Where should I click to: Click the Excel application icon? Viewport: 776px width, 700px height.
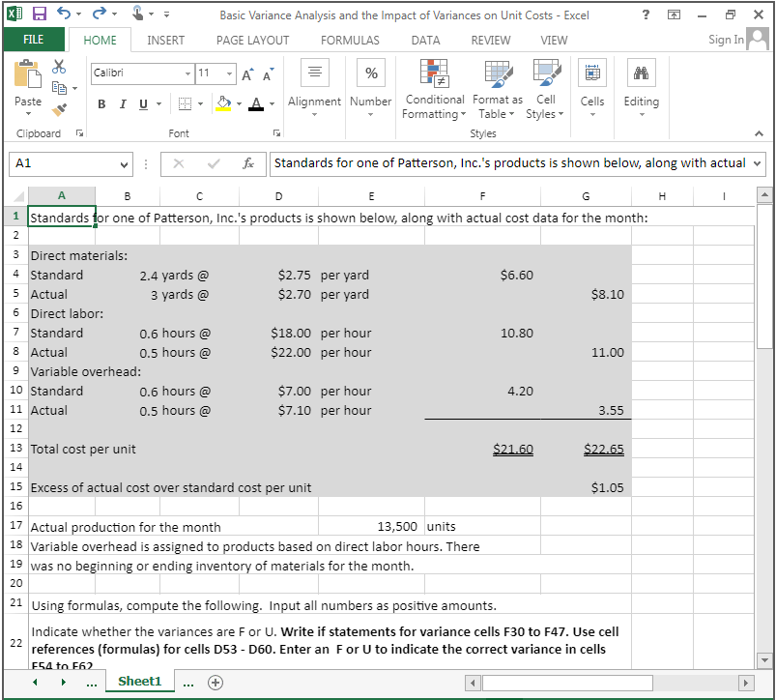[x=14, y=14]
